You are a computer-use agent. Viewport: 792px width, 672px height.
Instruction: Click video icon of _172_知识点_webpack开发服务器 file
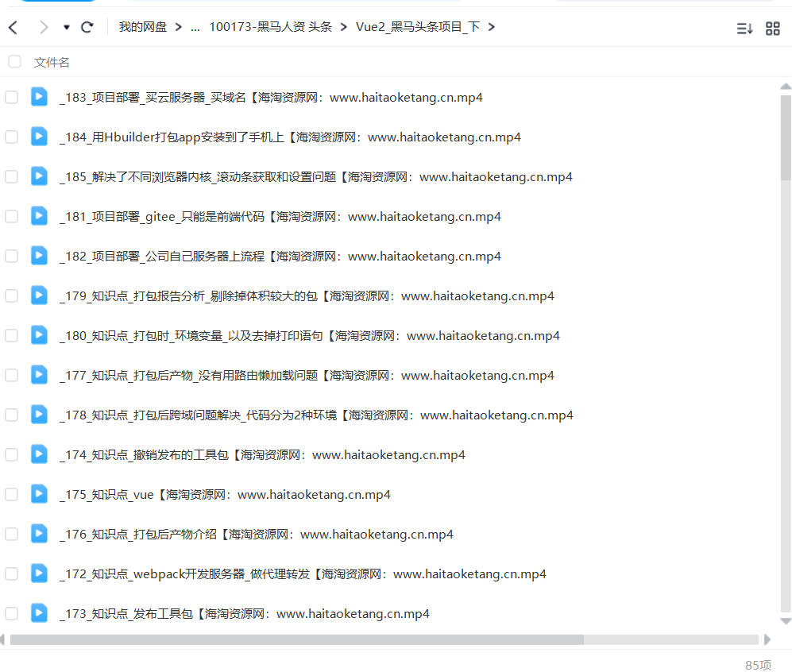point(39,573)
